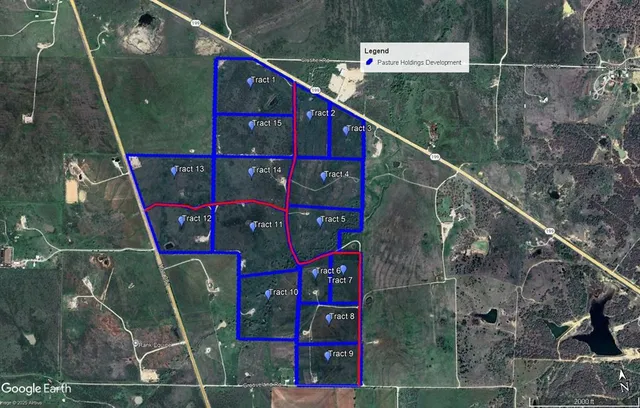Select the Tract 12 placemark pin

(x=182, y=219)
